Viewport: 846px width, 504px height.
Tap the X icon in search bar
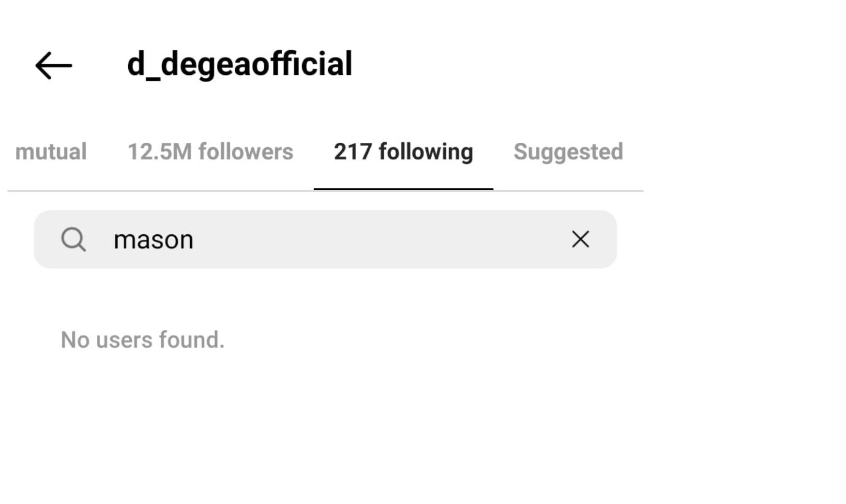(x=580, y=239)
